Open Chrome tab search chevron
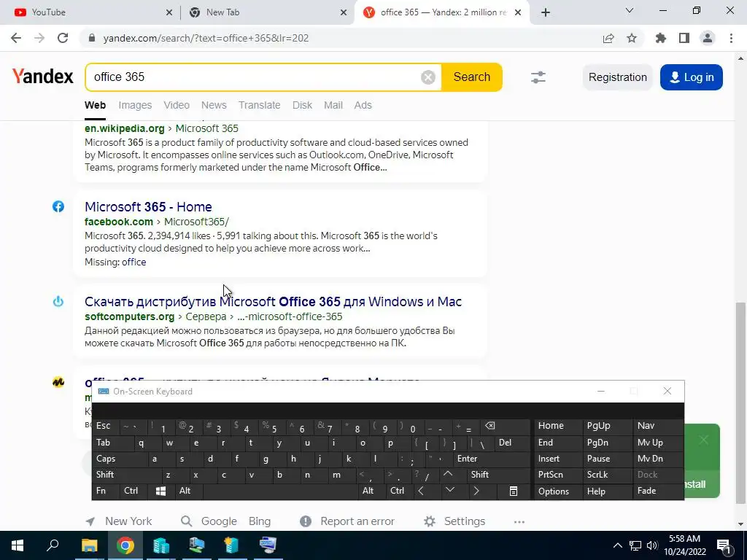The width and height of the screenshot is (747, 560). tap(630, 10)
